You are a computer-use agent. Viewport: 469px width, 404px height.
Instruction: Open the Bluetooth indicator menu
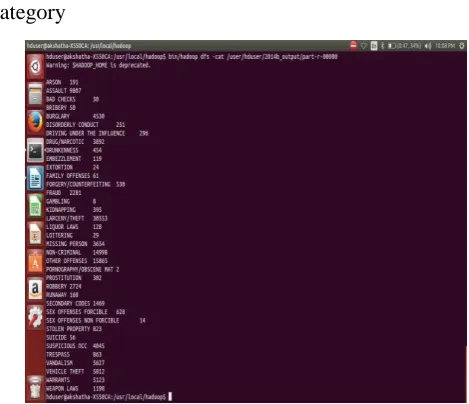[x=382, y=46]
